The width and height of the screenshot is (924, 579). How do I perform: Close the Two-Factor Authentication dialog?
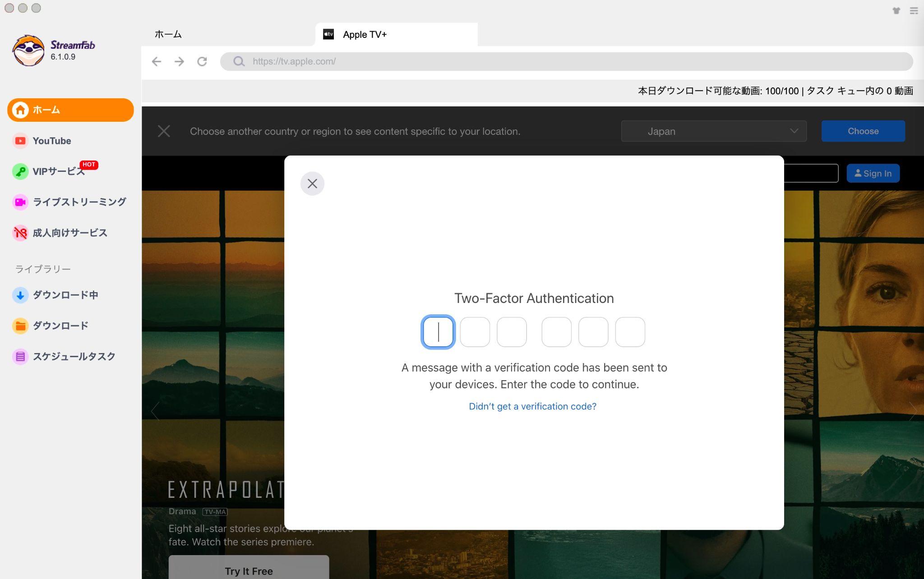[x=312, y=184]
